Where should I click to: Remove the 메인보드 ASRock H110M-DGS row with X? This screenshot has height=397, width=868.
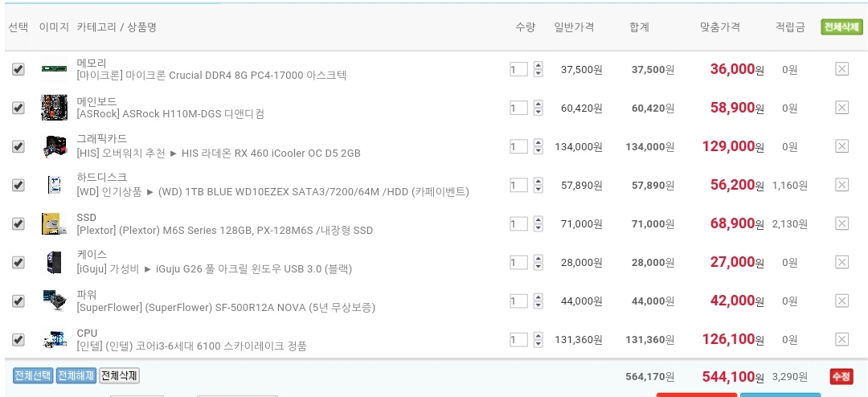tap(841, 108)
